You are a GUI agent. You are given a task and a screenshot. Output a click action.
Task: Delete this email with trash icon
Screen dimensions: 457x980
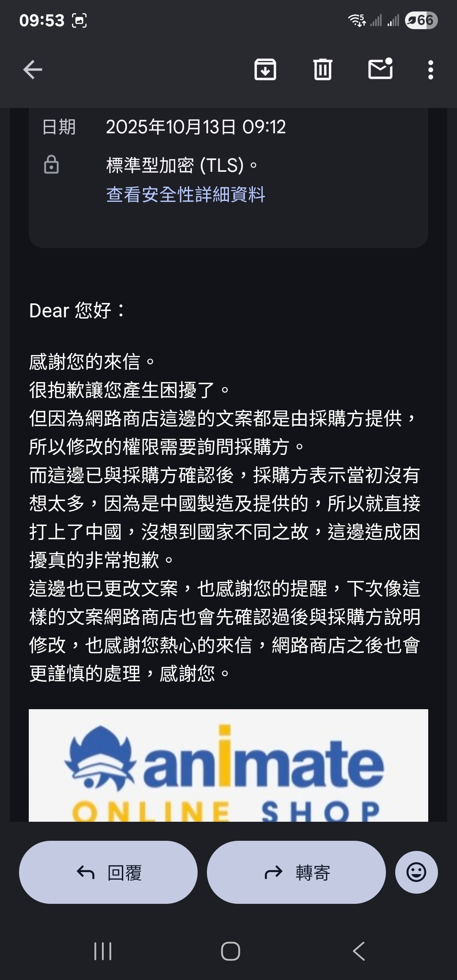click(323, 70)
